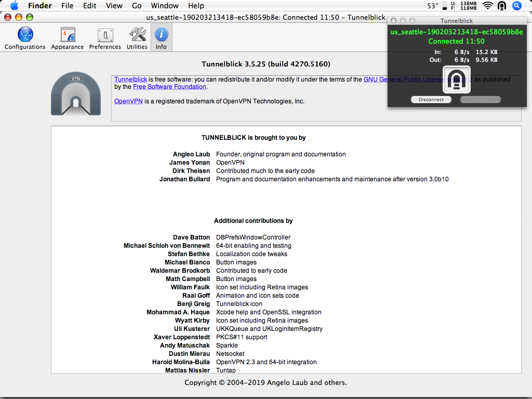Click the main window title bar text
This screenshot has width=532, height=399.
point(265,17)
